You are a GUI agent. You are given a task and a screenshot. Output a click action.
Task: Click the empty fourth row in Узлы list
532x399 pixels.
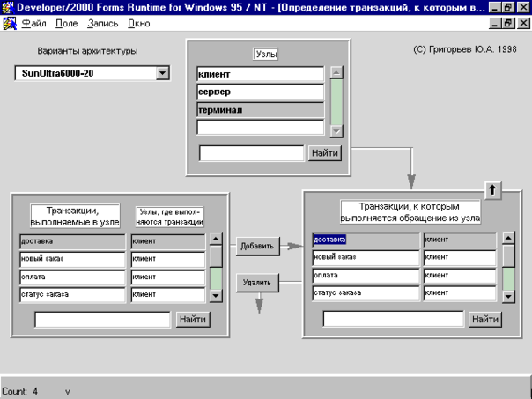(x=260, y=128)
